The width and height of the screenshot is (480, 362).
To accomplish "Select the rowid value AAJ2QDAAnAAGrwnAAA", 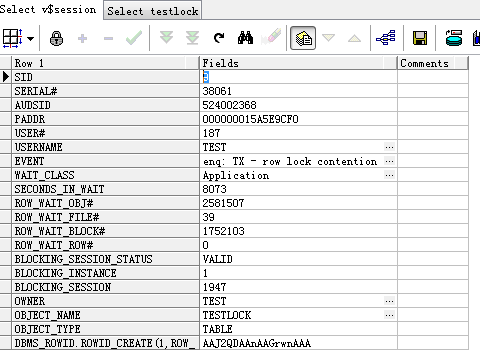I will [257, 343].
